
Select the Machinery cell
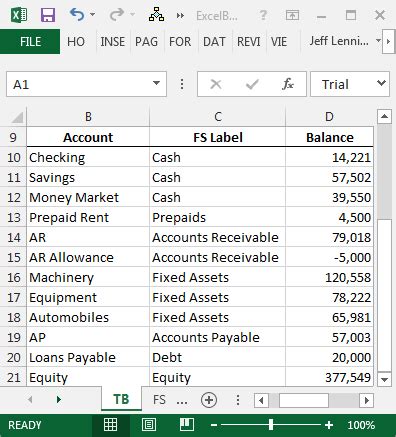(x=88, y=277)
